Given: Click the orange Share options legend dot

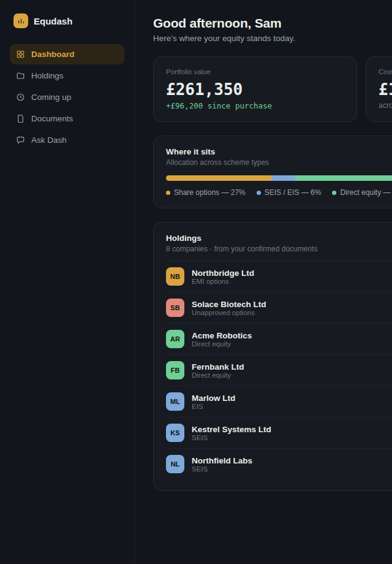Looking at the screenshot, I should tap(168, 192).
